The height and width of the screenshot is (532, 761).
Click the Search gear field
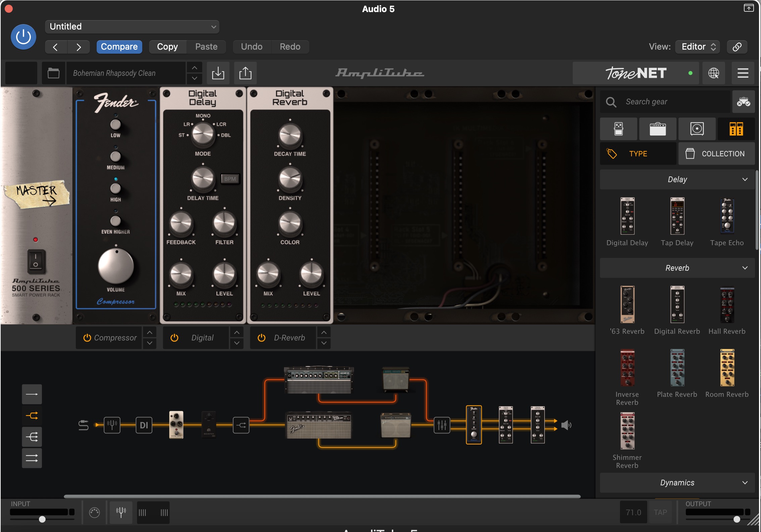[665, 102]
